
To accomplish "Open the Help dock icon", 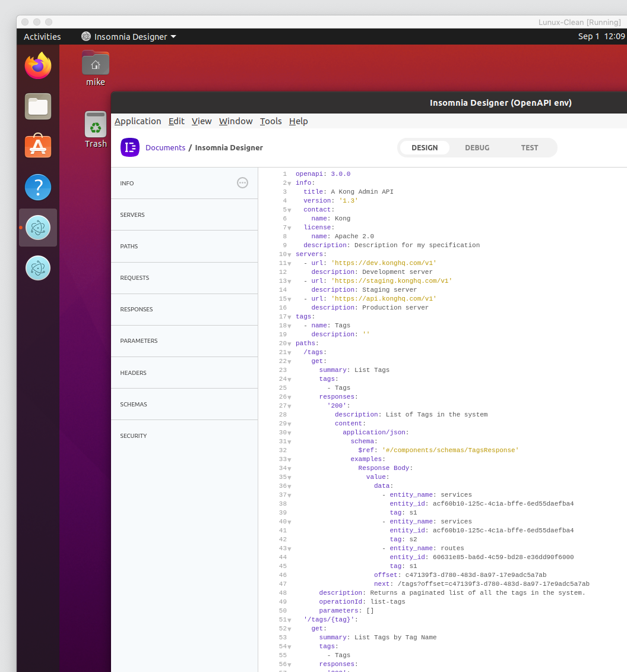I will pyautogui.click(x=37, y=187).
